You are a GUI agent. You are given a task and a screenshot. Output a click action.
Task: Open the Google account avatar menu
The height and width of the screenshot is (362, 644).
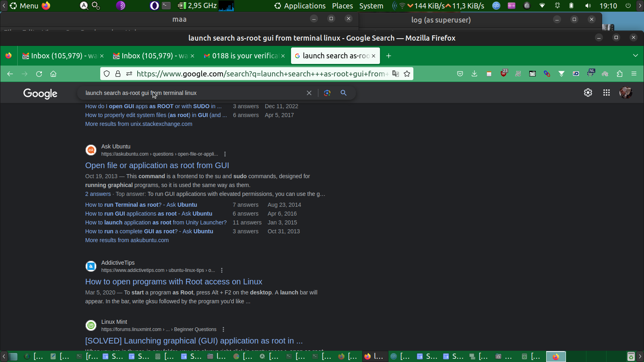[x=626, y=93]
